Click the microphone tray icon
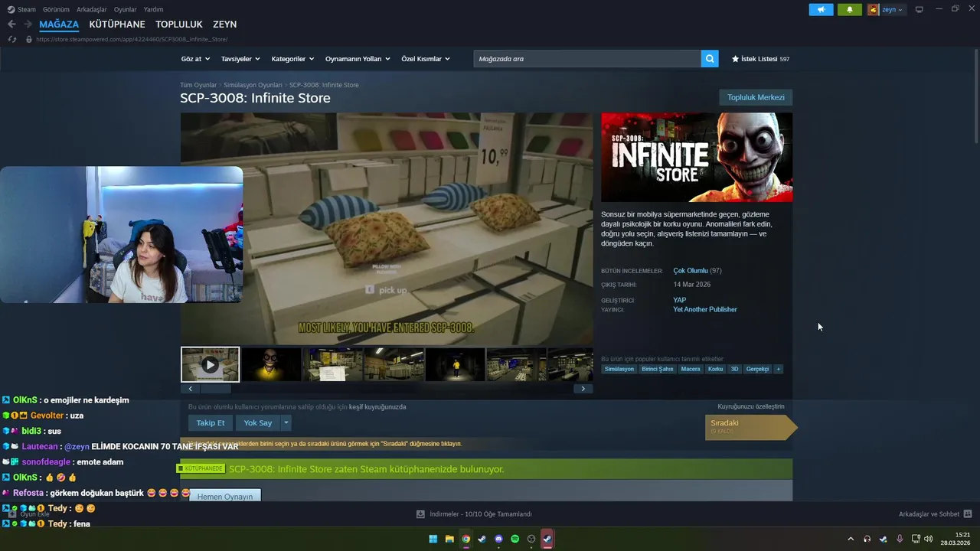This screenshot has height=551, width=980. click(x=900, y=539)
